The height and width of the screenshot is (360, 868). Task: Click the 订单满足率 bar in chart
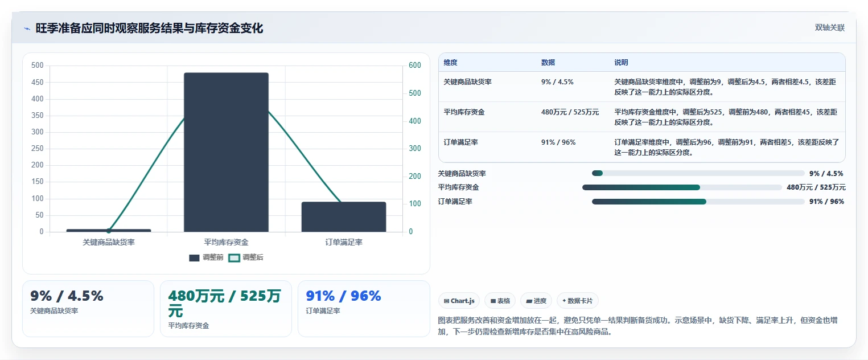pos(344,217)
